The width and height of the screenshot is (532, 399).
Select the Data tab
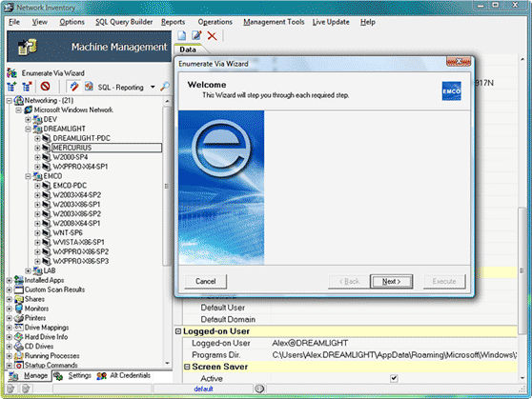point(188,50)
